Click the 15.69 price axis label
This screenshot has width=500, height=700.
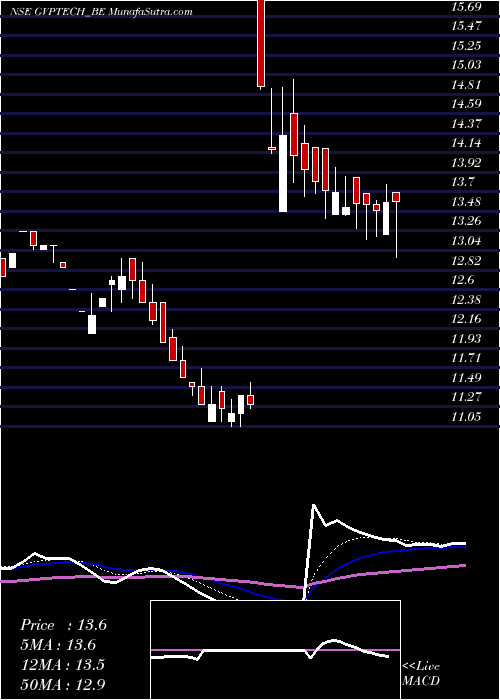[466, 6]
